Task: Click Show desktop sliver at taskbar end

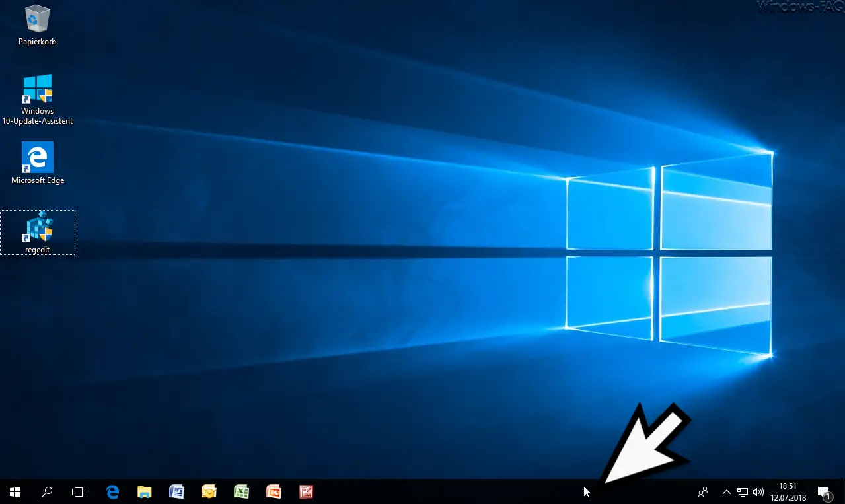Action: click(842, 491)
